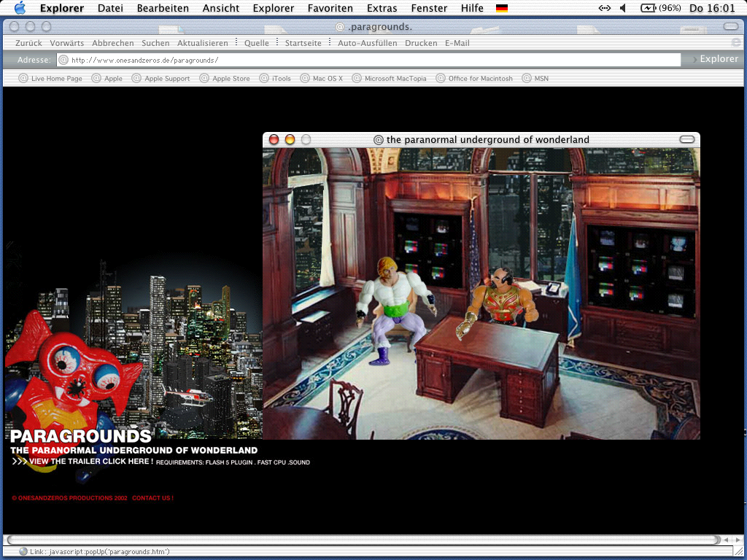Click the Apple menu icon

(x=20, y=8)
